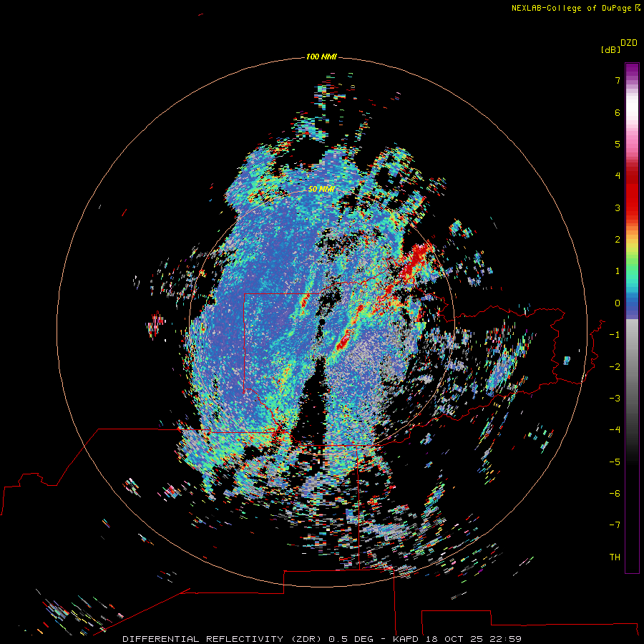Click the 5 value on color scale
644x644 pixels.
618,144
